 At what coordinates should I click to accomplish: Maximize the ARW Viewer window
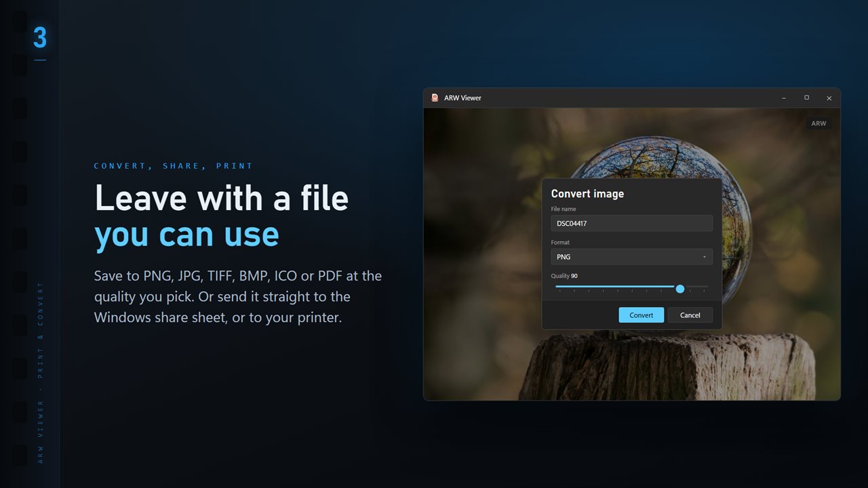(x=806, y=98)
